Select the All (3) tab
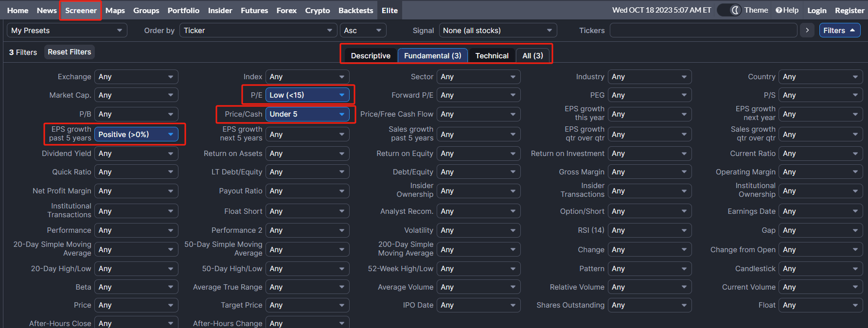 click(x=532, y=55)
